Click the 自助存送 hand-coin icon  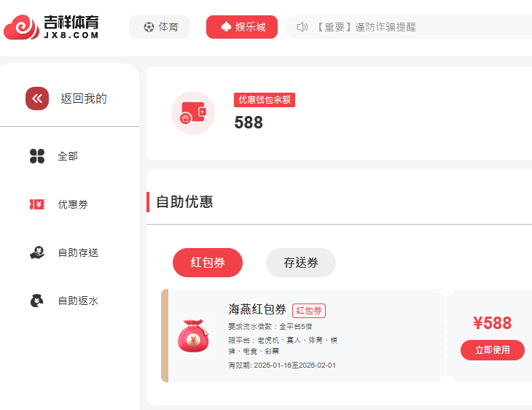point(37,252)
